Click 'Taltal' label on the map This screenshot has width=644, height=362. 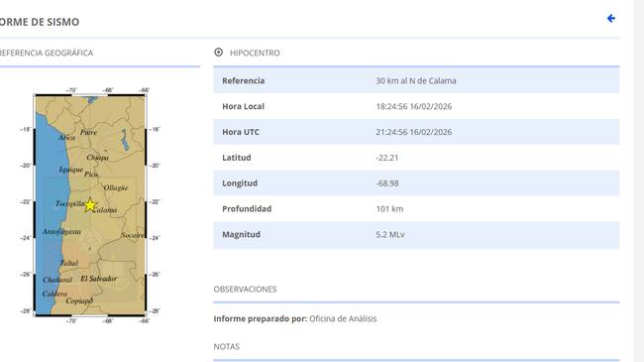[x=69, y=263]
